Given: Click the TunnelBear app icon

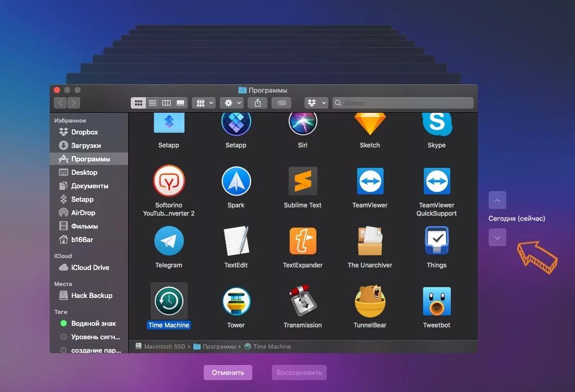Looking at the screenshot, I should pyautogui.click(x=370, y=301).
